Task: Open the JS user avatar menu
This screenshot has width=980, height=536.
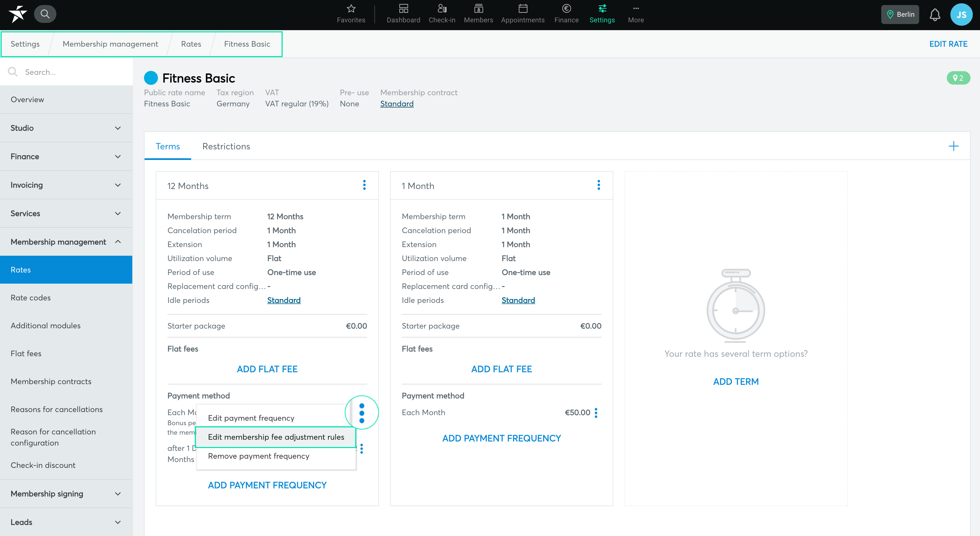Action: coord(962,15)
